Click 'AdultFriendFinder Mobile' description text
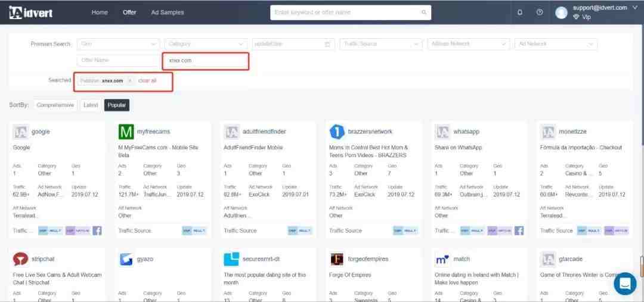The height and width of the screenshot is (302, 644). 253,147
